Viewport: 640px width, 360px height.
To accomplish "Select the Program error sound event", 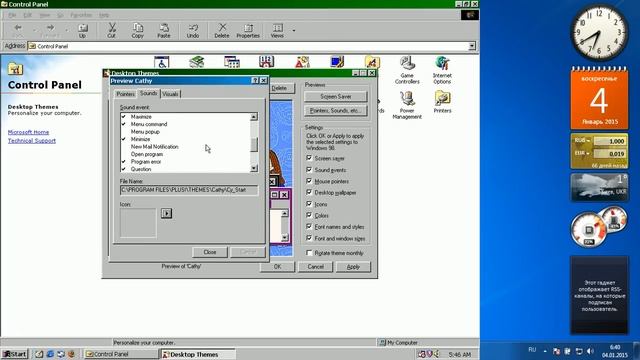I will point(146,162).
